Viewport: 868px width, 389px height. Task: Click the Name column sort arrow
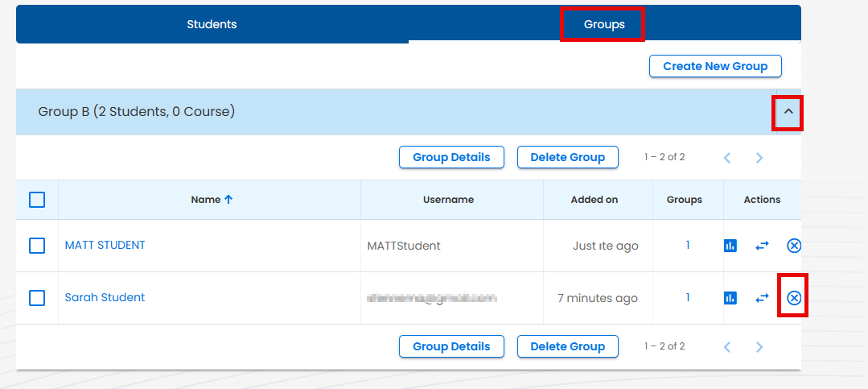pyautogui.click(x=228, y=200)
